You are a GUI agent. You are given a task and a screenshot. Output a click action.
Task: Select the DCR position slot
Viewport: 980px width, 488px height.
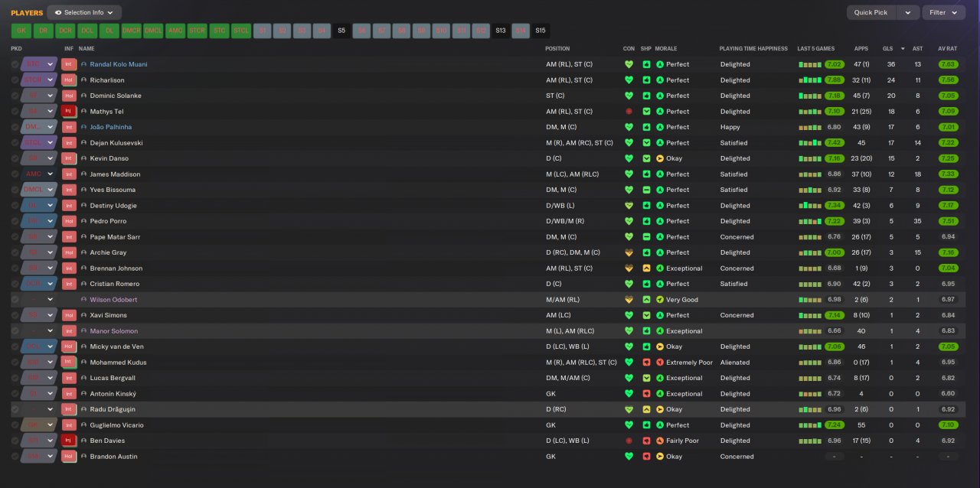pos(65,31)
